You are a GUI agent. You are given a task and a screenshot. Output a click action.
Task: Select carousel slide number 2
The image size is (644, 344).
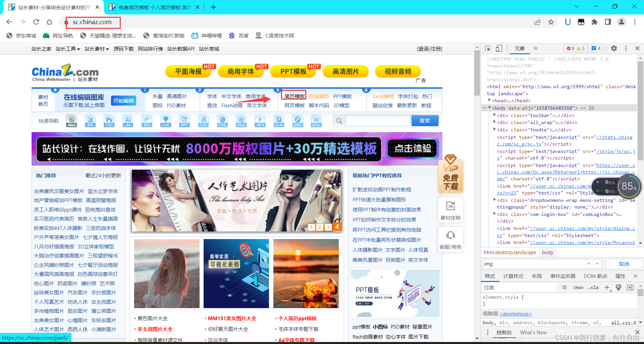click(320, 227)
